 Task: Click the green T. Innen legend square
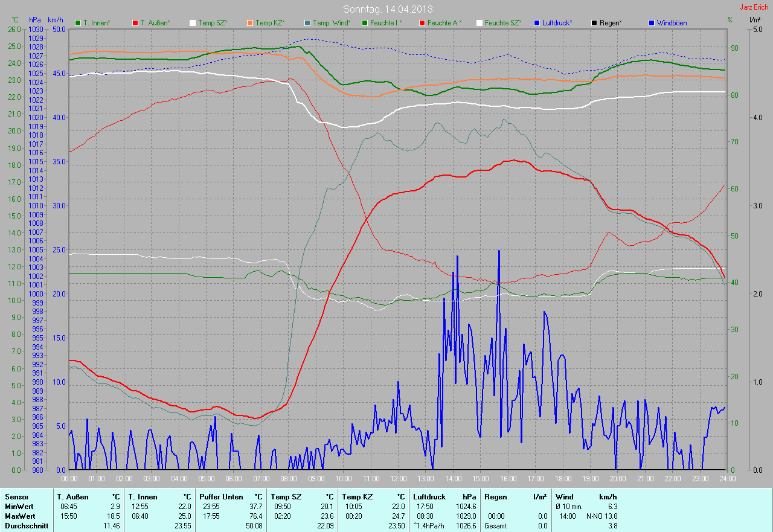[78, 23]
